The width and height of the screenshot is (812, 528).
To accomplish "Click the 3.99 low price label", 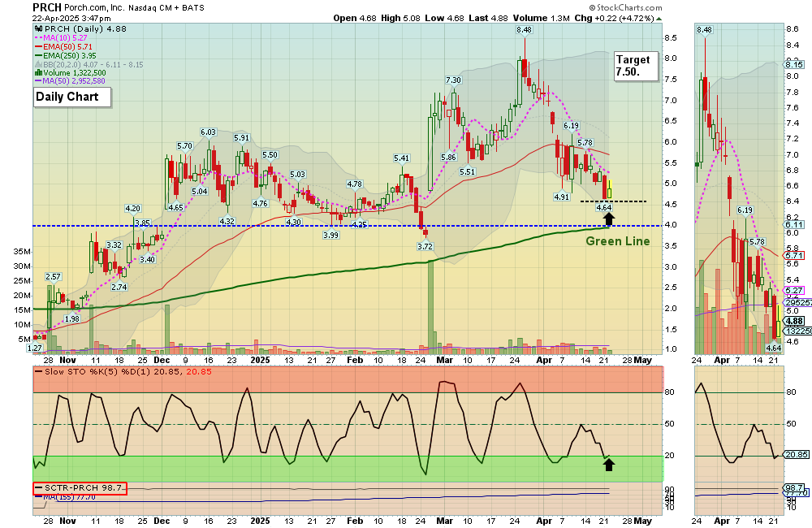I will point(331,236).
